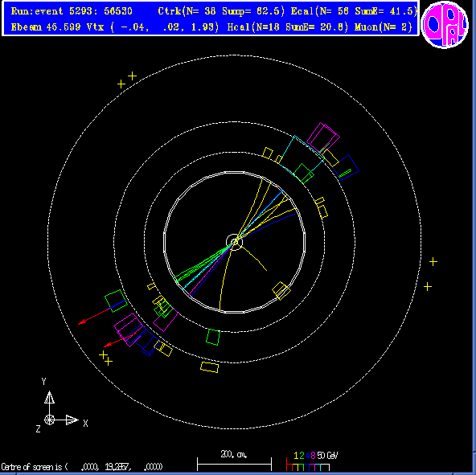The height and width of the screenshot is (475, 476).
Task: Click the 'Centre of screen is' coordinates text
Action: (x=82, y=466)
